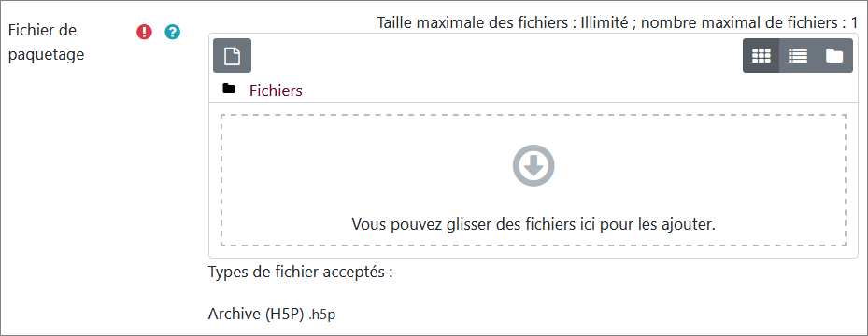Select the 'Fichier de paquetage' field label
The height and width of the screenshot is (336, 868).
[x=46, y=43]
